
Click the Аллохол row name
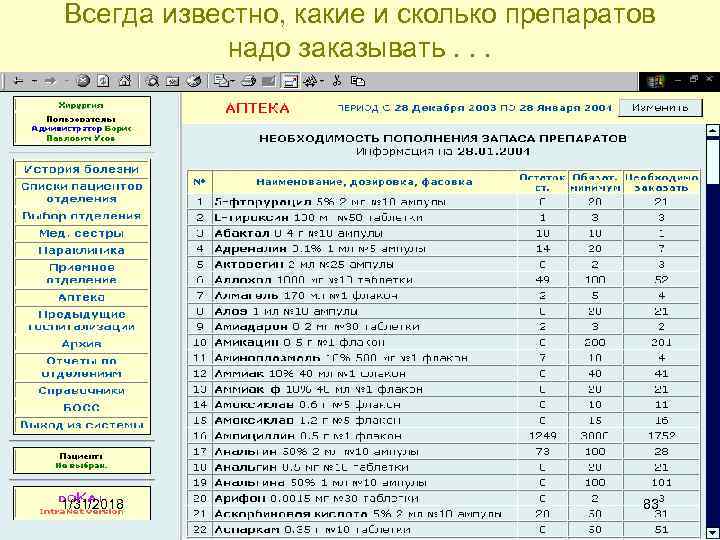point(244,280)
